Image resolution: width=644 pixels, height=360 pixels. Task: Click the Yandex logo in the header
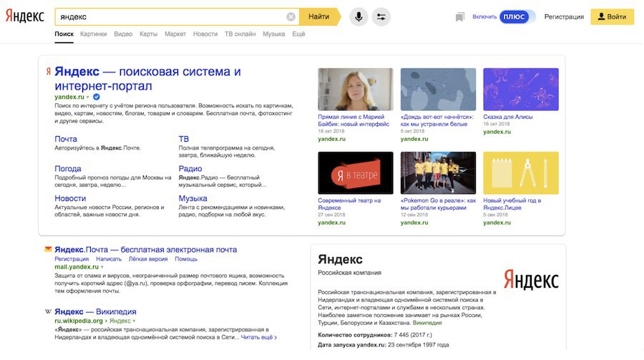(x=24, y=16)
